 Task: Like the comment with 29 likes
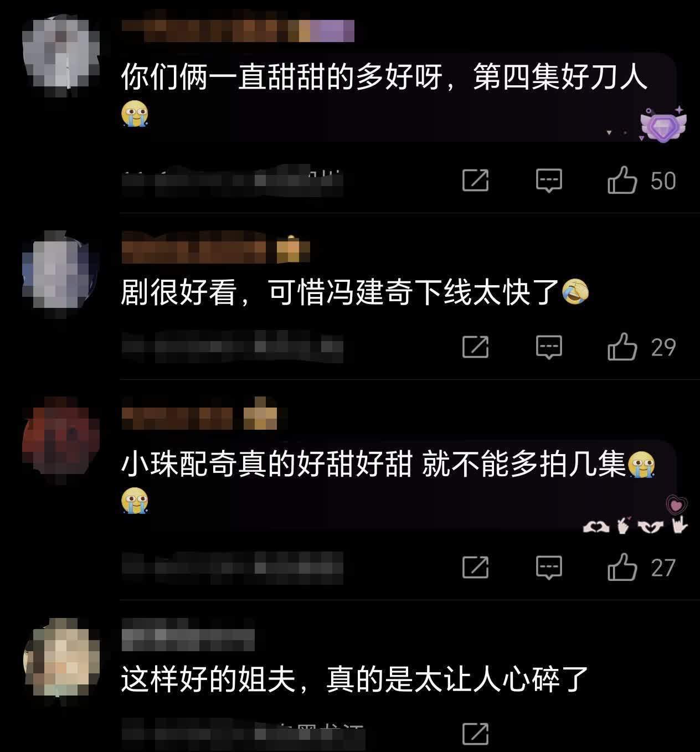point(622,347)
